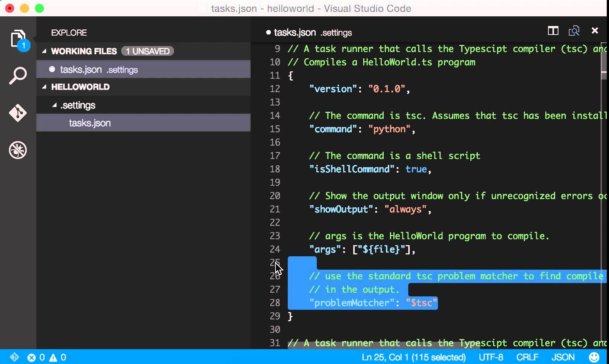The image size is (609, 364).
Task: Open the Debug view icon
Action: [x=18, y=150]
